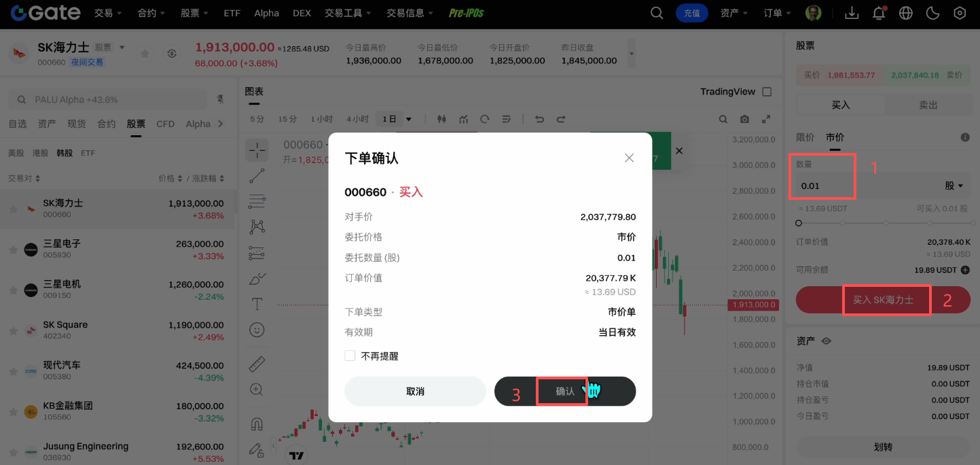
Task: Select the crosshair cursor tool
Action: (x=257, y=149)
